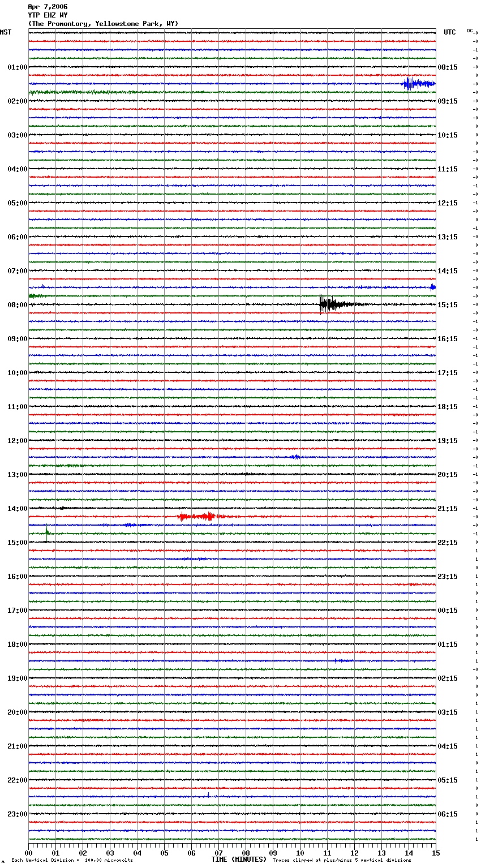The width and height of the screenshot is (481, 868).
Task: Click the 00:15 UTC time label
Action: tap(448, 611)
